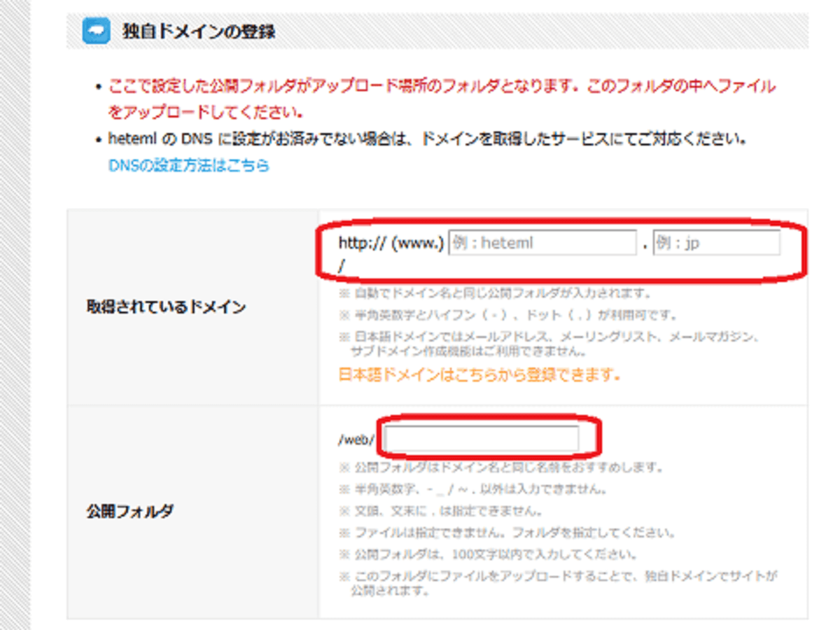Viewport: 840px width, 630px height.
Task: Click the blue icon beside 独自ドメインの登録
Action: tap(96, 31)
